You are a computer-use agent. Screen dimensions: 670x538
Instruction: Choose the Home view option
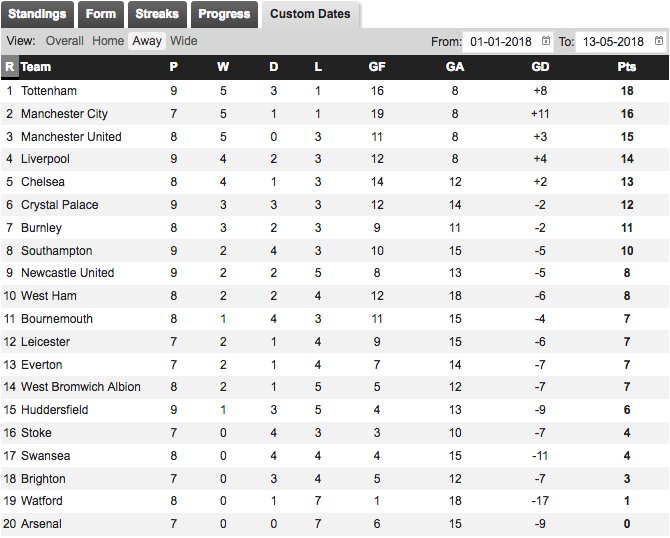coord(108,41)
